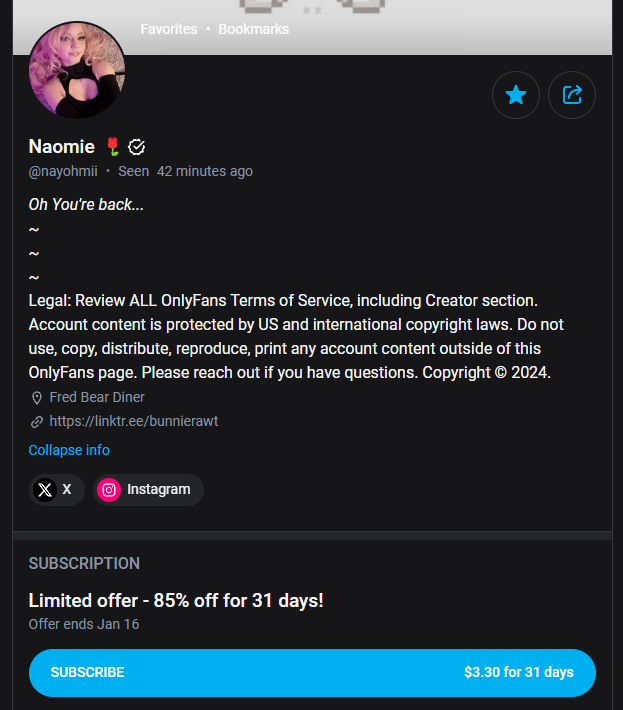This screenshot has height=710, width=623.
Task: Open the linktr.ee/bunnierawt link
Action: click(x=133, y=422)
